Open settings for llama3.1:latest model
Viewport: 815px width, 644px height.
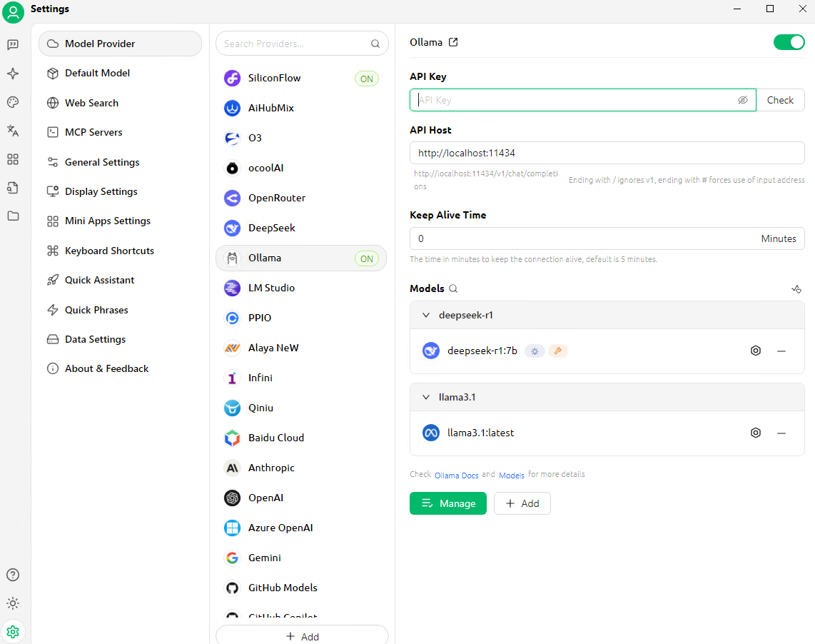click(x=756, y=433)
